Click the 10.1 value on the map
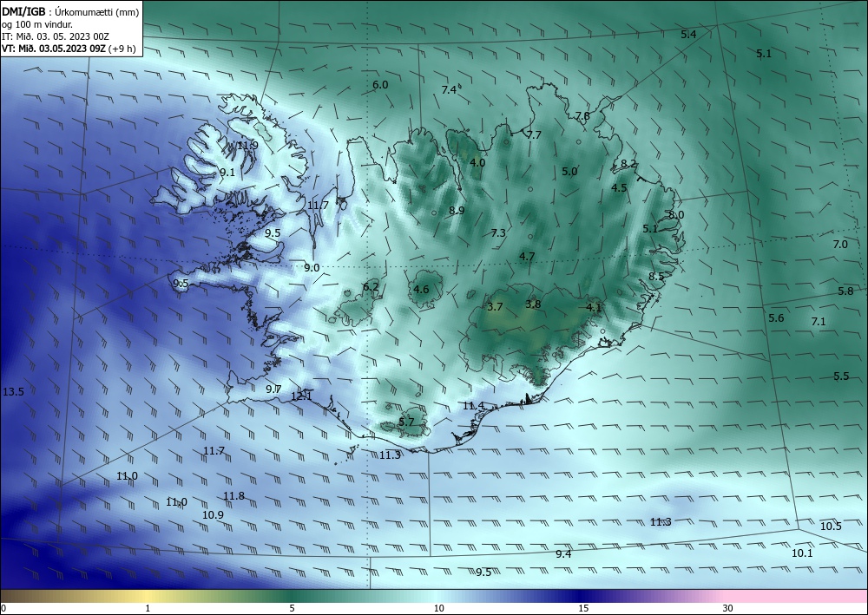The height and width of the screenshot is (615, 868). [x=802, y=553]
